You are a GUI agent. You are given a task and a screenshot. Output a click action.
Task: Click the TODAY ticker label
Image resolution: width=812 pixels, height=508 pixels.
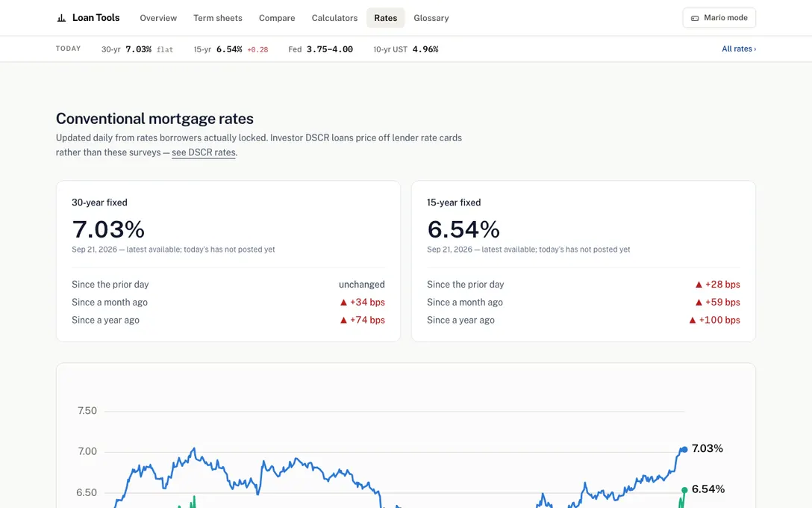click(x=69, y=49)
